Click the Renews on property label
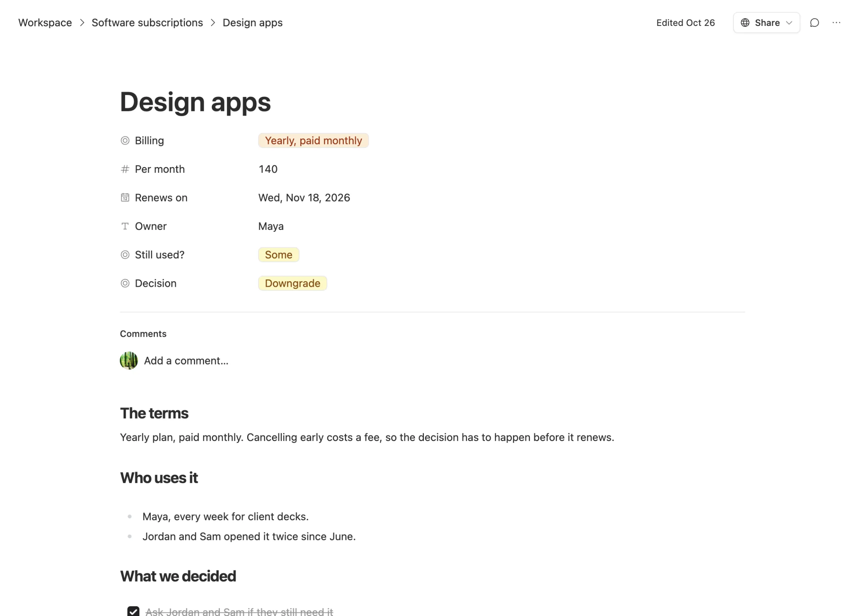 [161, 198]
